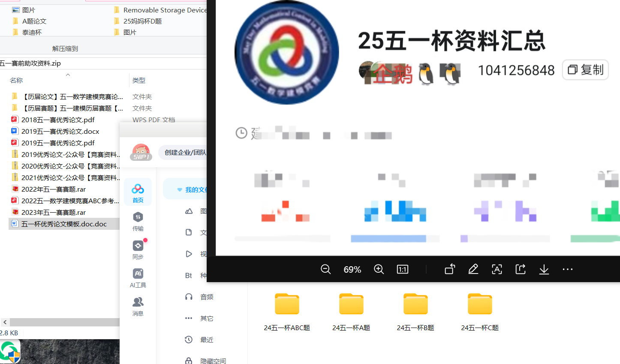Download the image from viewer toolbar

click(544, 269)
